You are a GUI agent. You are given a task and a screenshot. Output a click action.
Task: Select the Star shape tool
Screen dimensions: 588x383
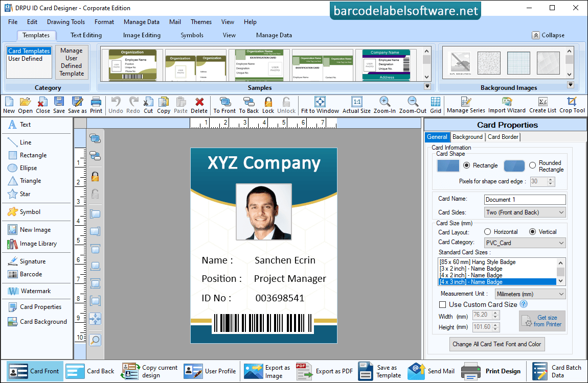[x=19, y=194]
